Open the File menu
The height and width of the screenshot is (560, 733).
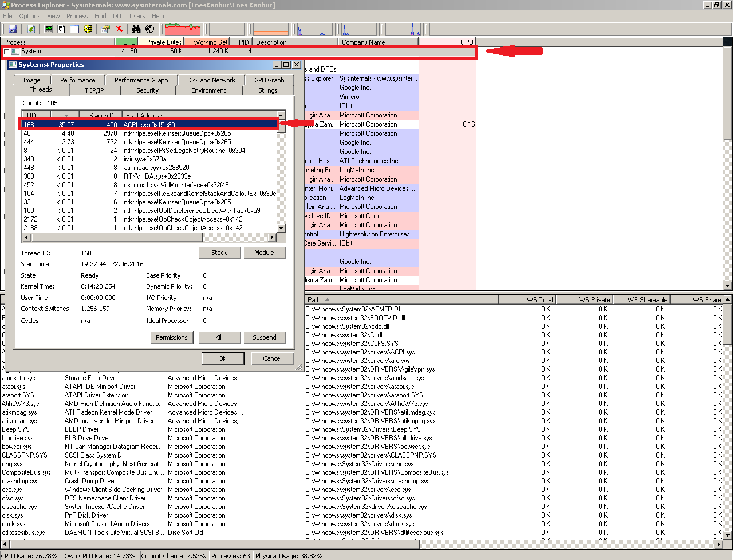pyautogui.click(x=7, y=16)
